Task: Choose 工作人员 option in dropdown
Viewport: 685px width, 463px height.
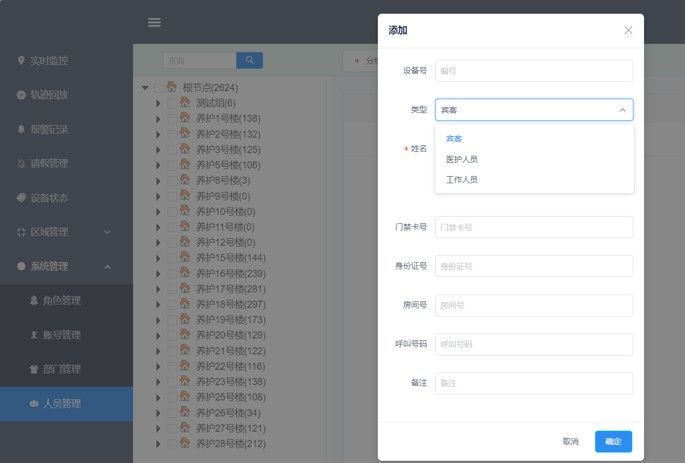Action: pyautogui.click(x=462, y=180)
